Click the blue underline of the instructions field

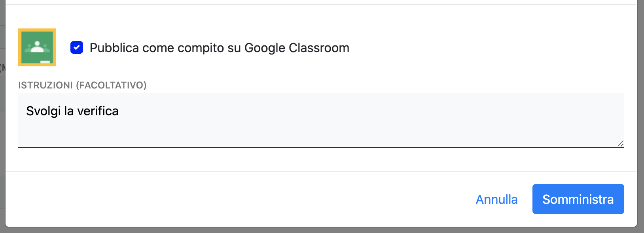coord(321,147)
